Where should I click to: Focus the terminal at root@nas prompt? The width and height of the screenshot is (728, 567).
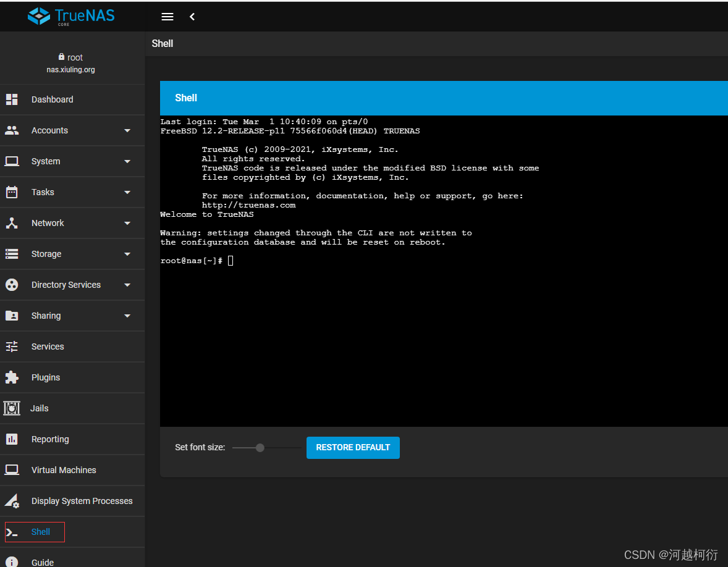click(197, 261)
